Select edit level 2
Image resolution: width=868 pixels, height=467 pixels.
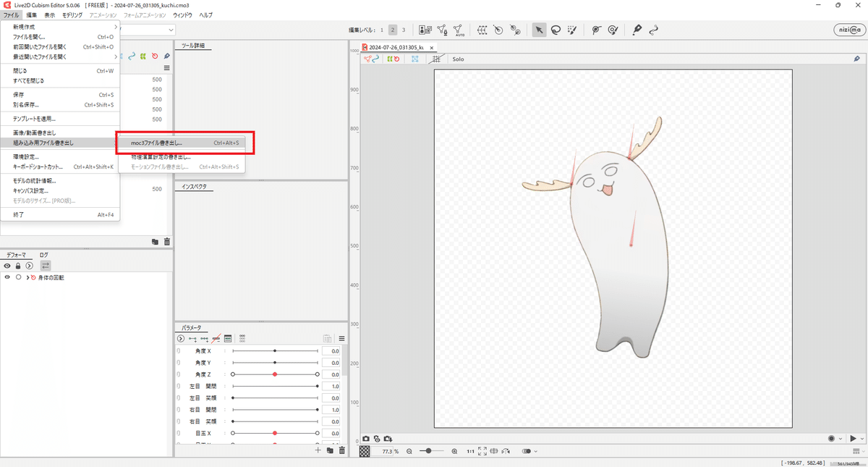[392, 30]
